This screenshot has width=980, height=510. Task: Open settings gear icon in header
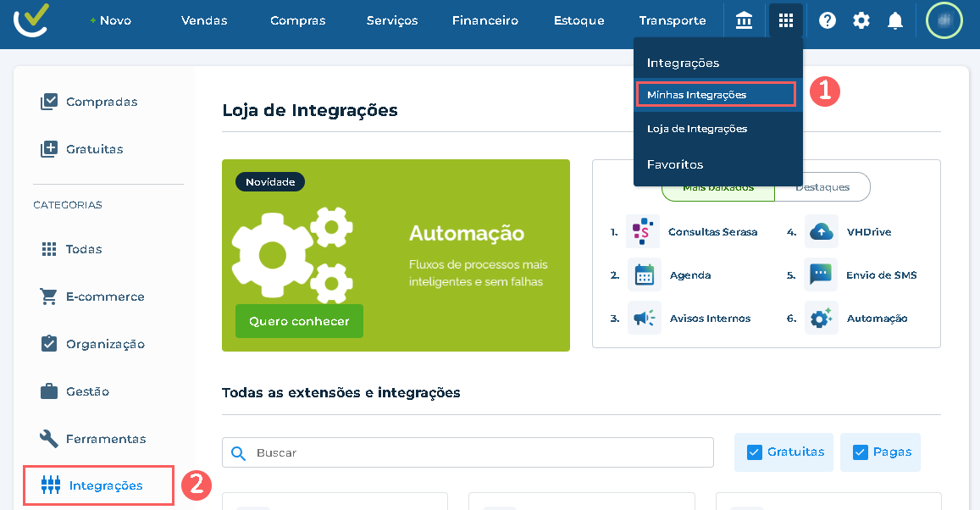[x=861, y=20]
